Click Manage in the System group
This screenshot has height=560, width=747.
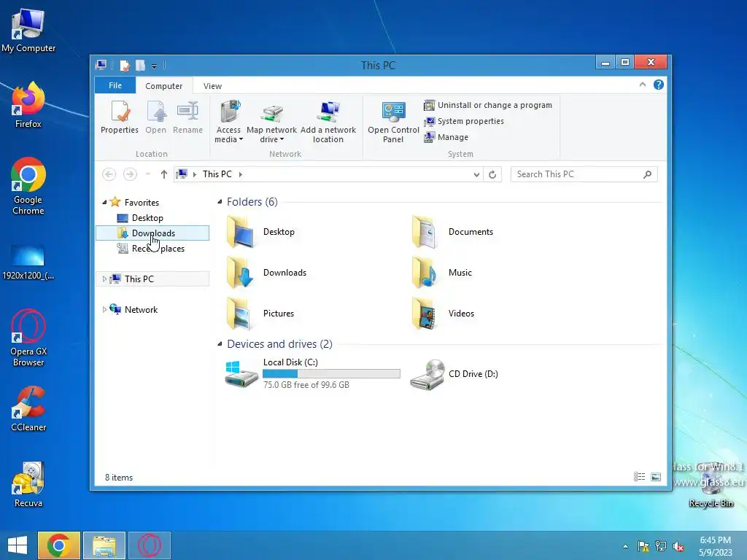(446, 137)
